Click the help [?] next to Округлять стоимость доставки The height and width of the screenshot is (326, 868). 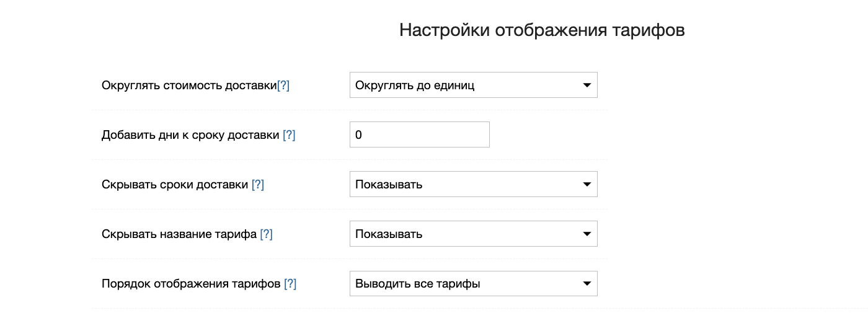283,86
